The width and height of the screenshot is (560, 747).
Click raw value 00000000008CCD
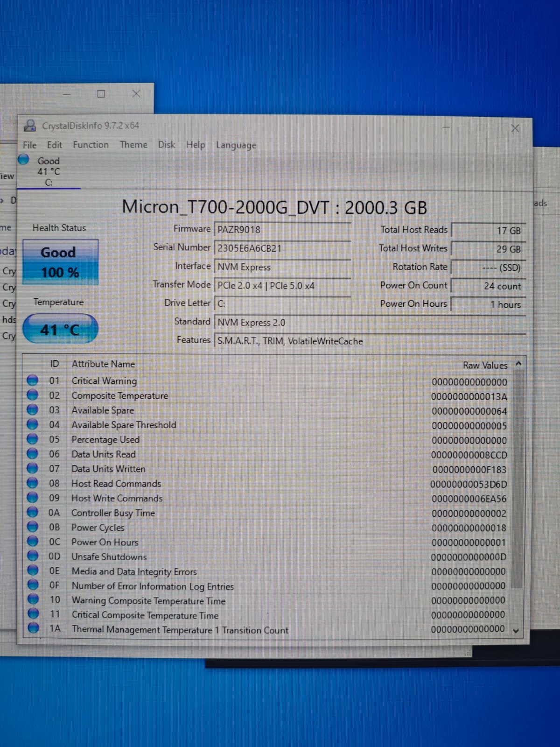(x=469, y=455)
